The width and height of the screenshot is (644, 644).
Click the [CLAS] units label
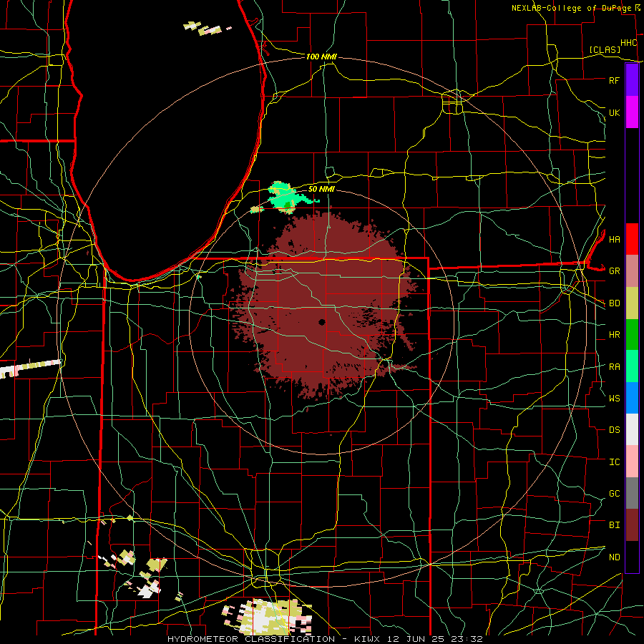pyautogui.click(x=605, y=49)
